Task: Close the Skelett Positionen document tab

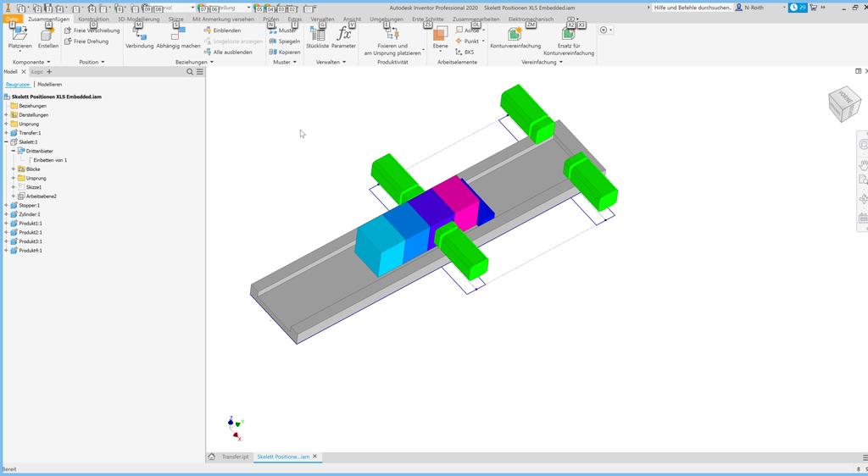Action: click(x=315, y=457)
